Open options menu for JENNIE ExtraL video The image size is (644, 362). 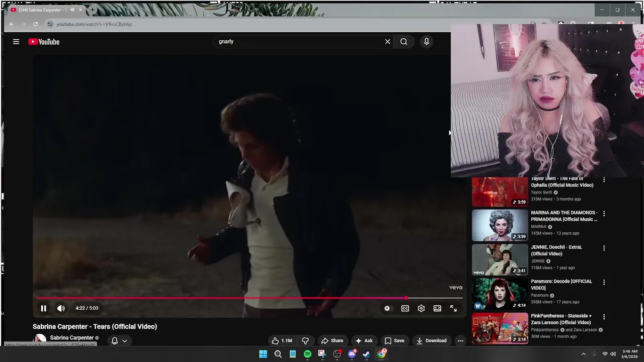pyautogui.click(x=604, y=248)
